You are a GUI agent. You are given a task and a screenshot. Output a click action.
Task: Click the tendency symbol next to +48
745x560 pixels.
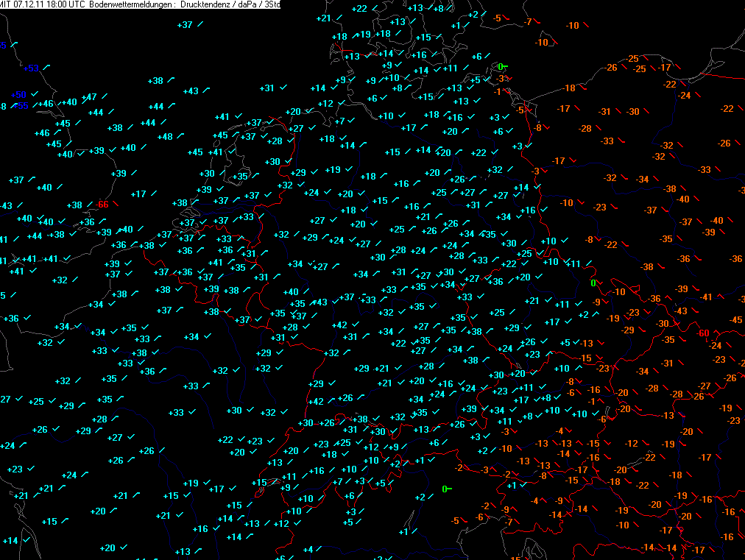(183, 136)
